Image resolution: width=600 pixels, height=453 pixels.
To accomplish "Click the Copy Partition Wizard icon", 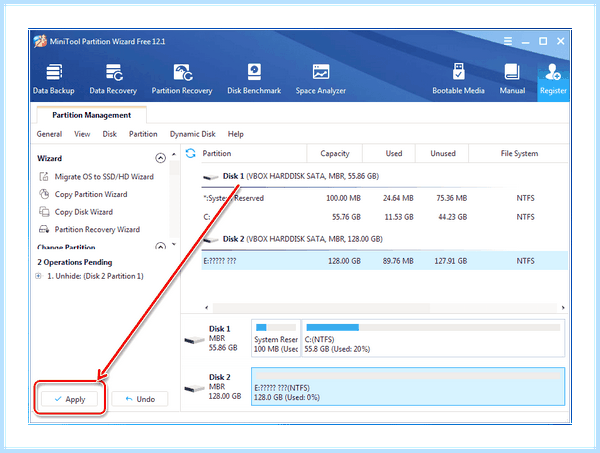I will (x=44, y=194).
